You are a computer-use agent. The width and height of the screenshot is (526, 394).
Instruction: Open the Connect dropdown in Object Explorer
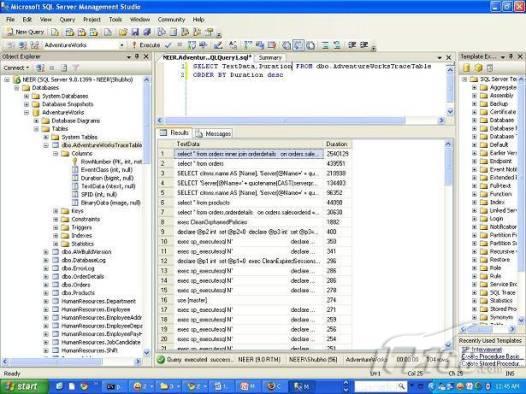coord(16,68)
